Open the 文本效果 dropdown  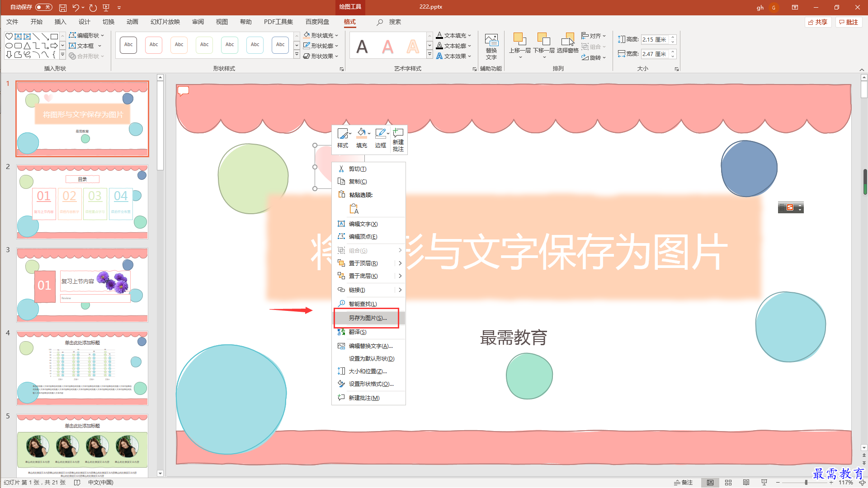[x=453, y=56]
